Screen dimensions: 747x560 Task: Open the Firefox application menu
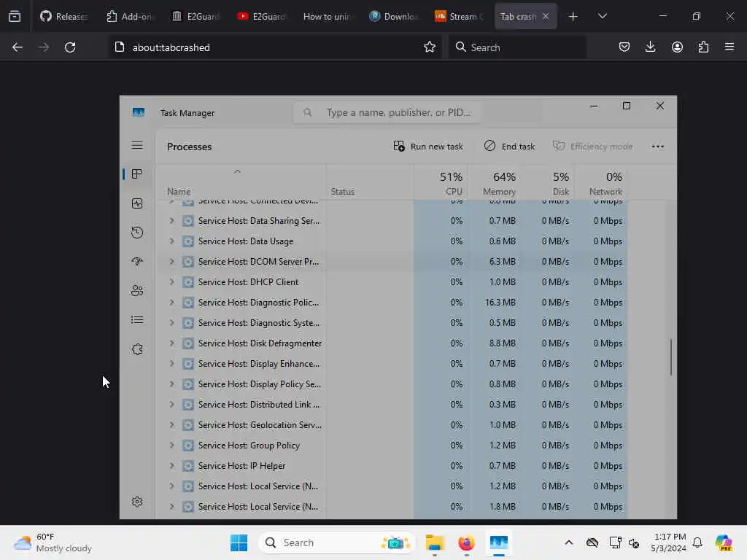(729, 47)
